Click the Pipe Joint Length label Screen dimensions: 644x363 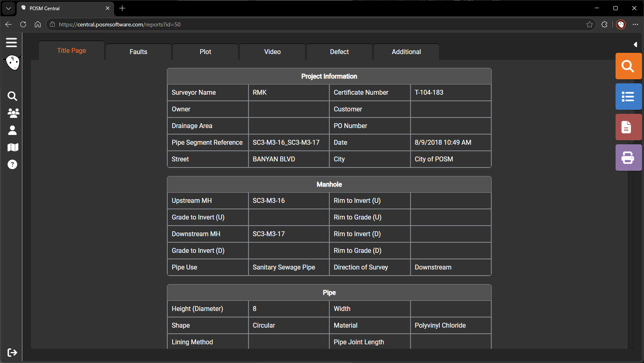[x=359, y=342]
